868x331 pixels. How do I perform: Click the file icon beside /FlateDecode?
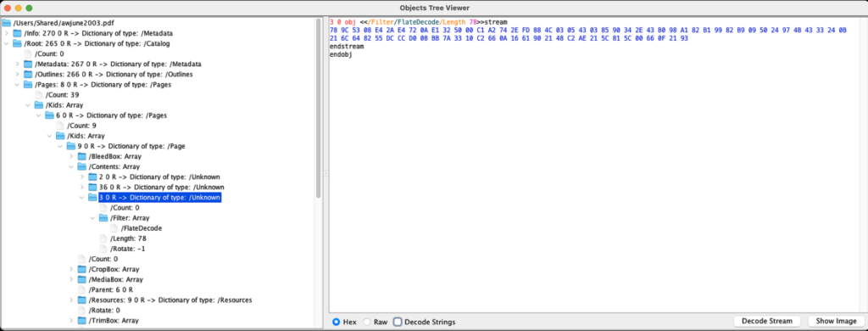114,227
